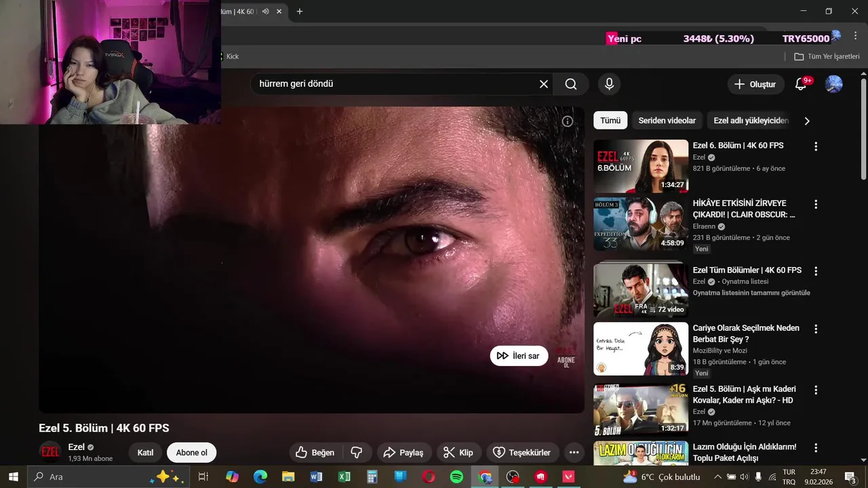The image size is (868, 488).
Task: Open the Windows Start menu
Action: [x=13, y=476]
